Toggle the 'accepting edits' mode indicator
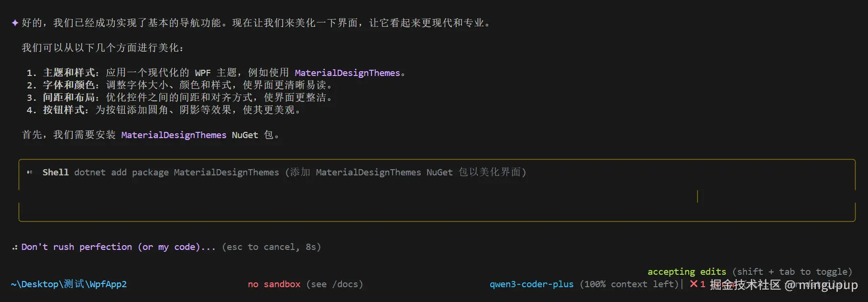 [x=686, y=272]
